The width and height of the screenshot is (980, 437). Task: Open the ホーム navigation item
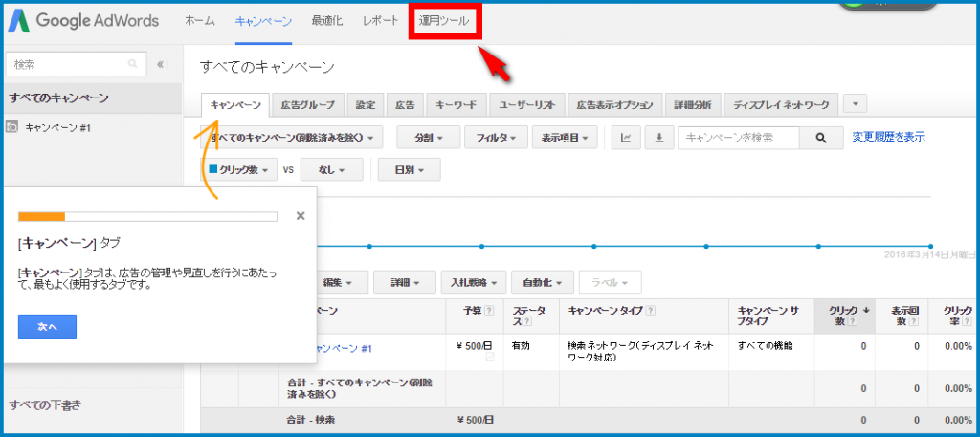click(200, 21)
